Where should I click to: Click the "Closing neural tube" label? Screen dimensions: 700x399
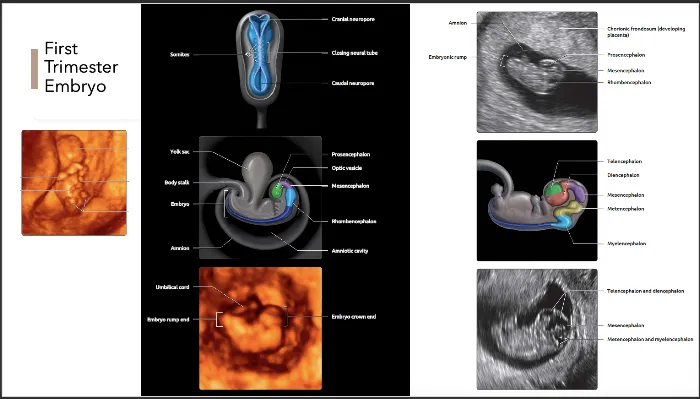pyautogui.click(x=354, y=53)
